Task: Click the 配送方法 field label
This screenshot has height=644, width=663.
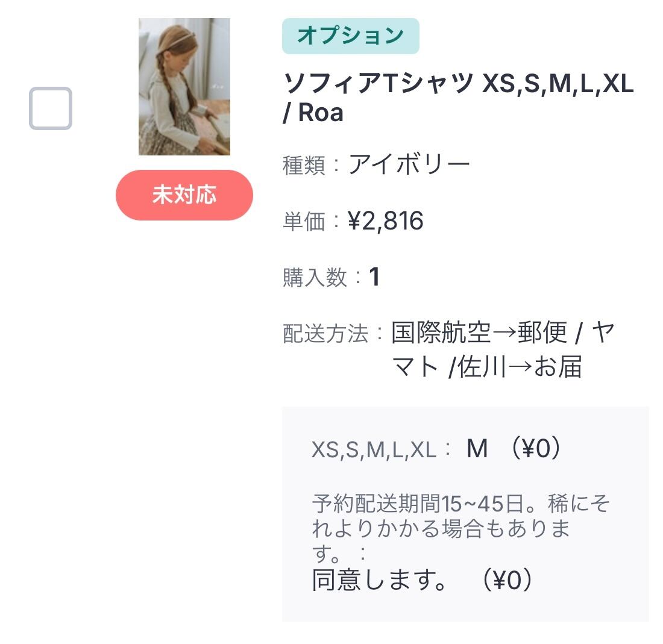Action: 325,334
